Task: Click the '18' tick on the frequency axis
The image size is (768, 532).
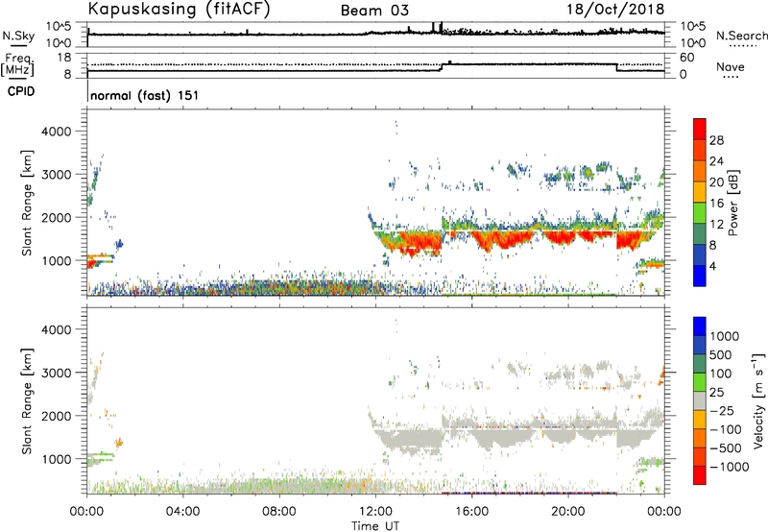Action: pos(64,58)
